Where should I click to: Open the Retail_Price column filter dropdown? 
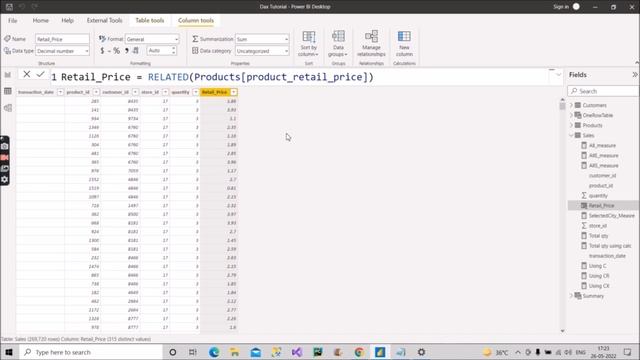pos(234,92)
